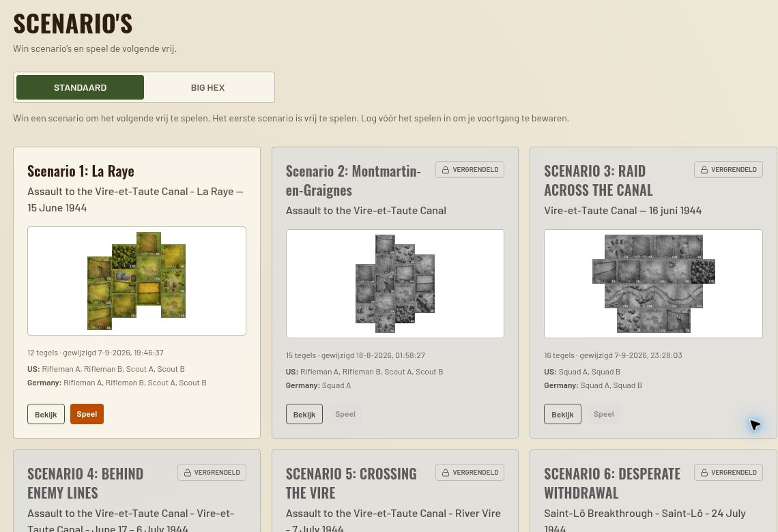Switch to the BIG HEX tab
Viewport: 778px width, 532px height.
(x=208, y=88)
